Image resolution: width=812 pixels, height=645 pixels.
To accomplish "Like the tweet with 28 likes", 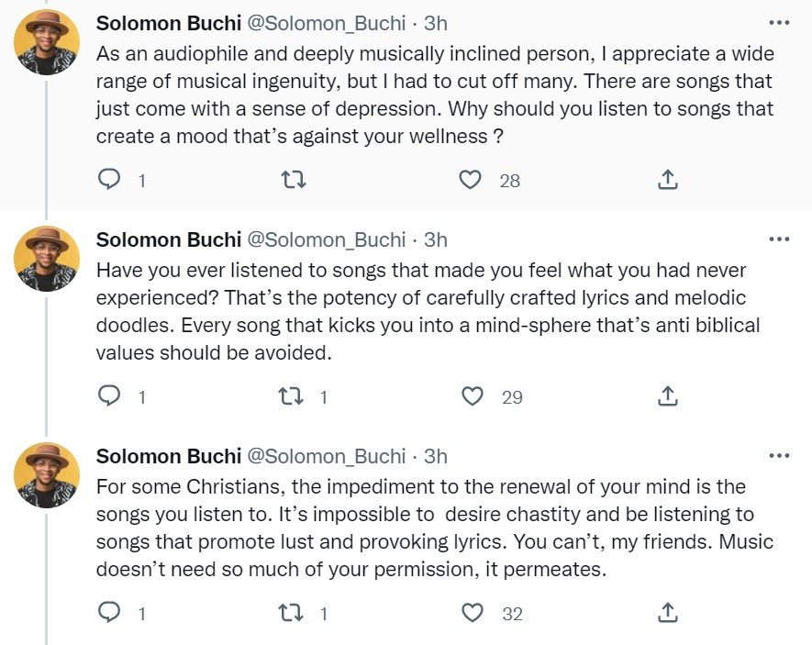I will pyautogui.click(x=471, y=181).
